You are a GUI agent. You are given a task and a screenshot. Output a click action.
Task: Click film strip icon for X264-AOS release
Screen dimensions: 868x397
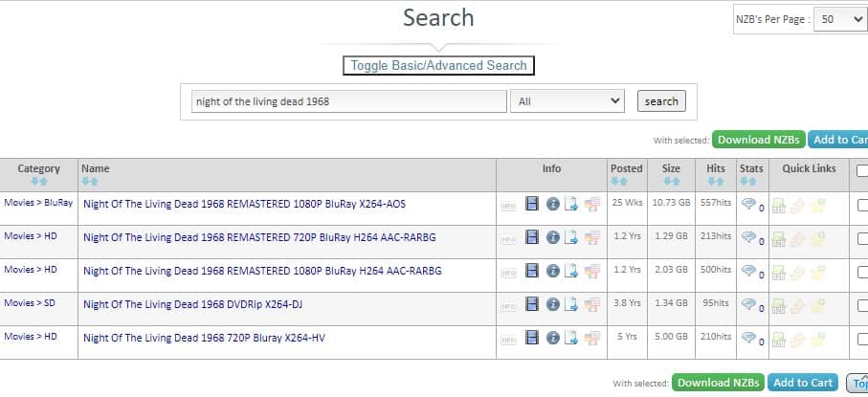tap(532, 204)
